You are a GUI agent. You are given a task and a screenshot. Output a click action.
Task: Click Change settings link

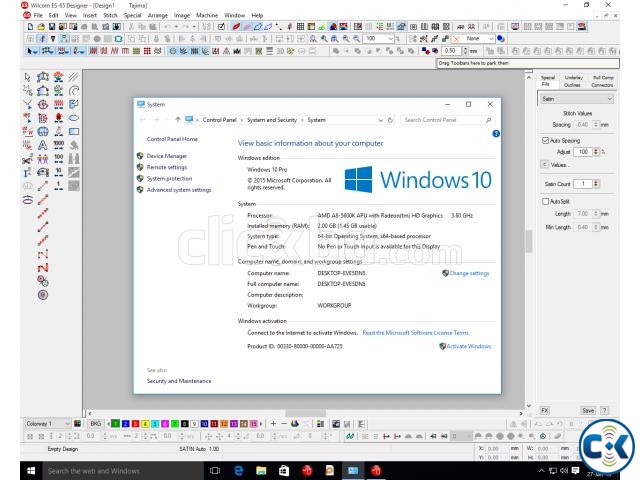point(469,273)
